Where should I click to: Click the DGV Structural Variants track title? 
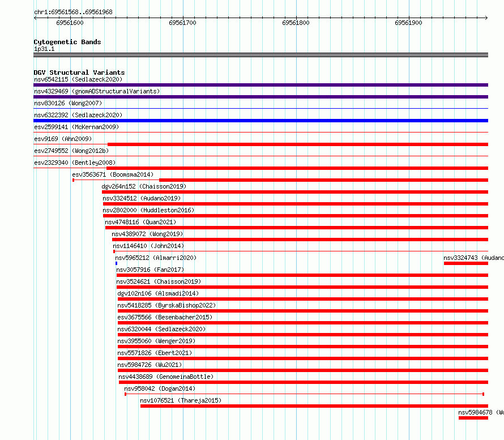pos(79,72)
